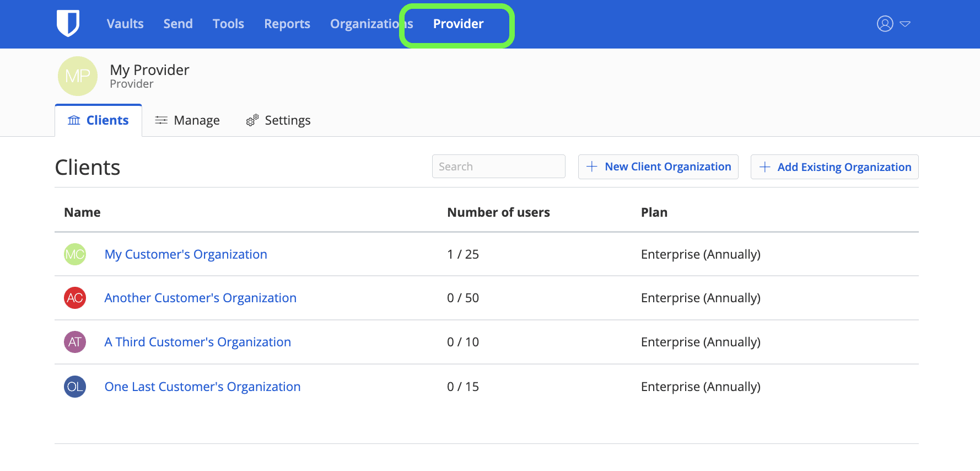Click the plan text for Another Customer's Organization
The width and height of the screenshot is (980, 471).
[x=701, y=298]
